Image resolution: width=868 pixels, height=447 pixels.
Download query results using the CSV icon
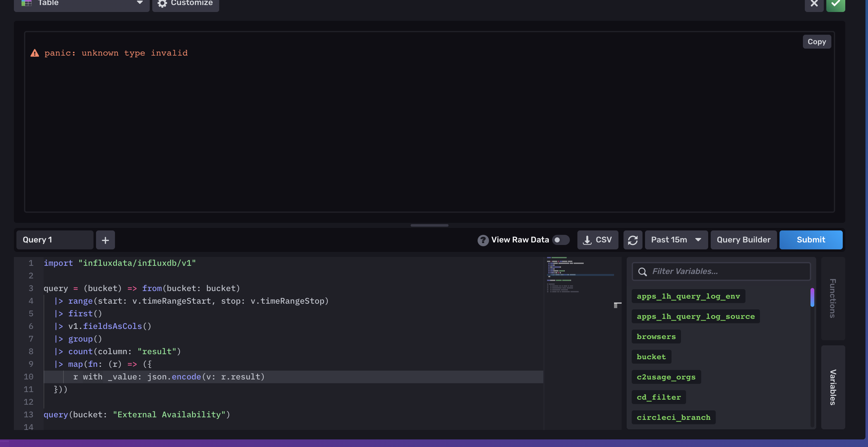(x=587, y=240)
